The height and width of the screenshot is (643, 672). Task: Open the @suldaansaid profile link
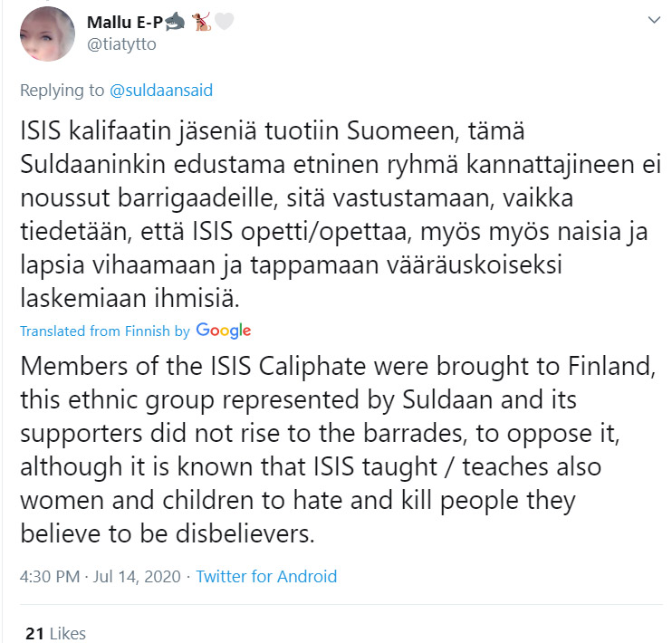coord(161,90)
